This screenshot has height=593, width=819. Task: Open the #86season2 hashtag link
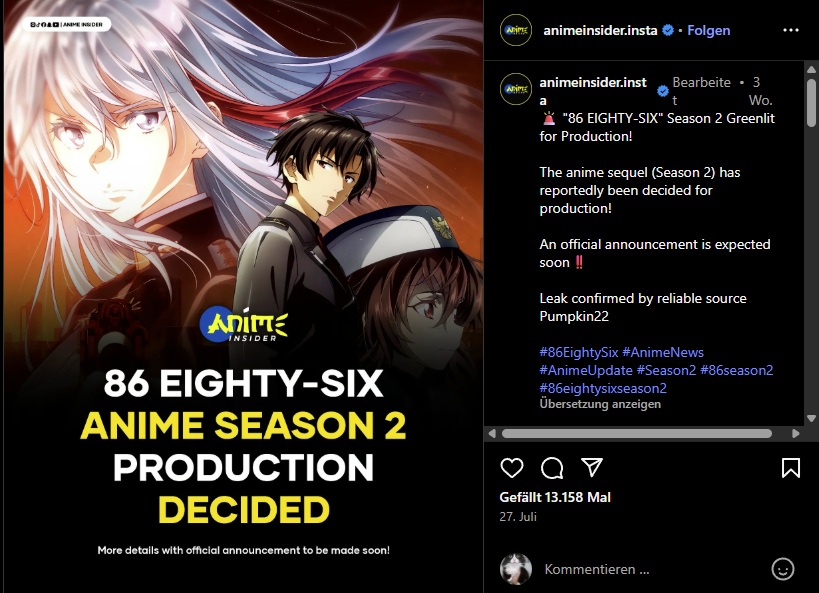point(736,370)
